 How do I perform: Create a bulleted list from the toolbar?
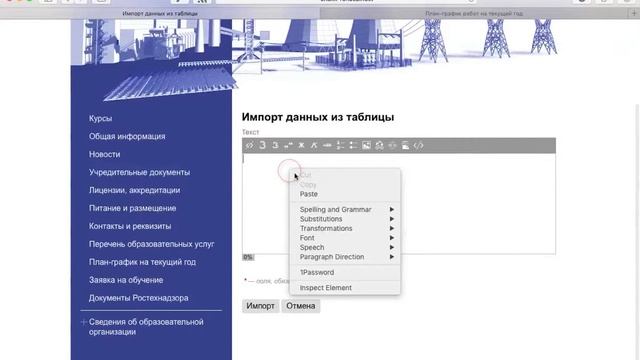coord(353,145)
